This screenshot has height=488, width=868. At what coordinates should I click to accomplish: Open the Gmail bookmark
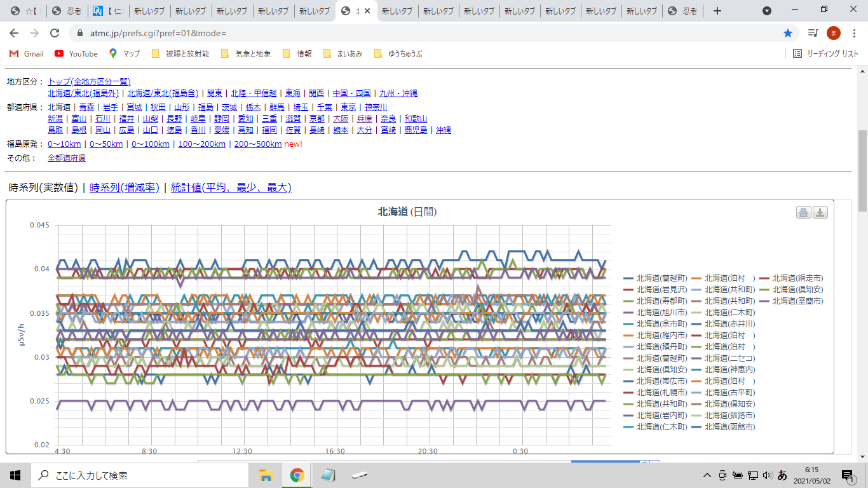tap(27, 54)
